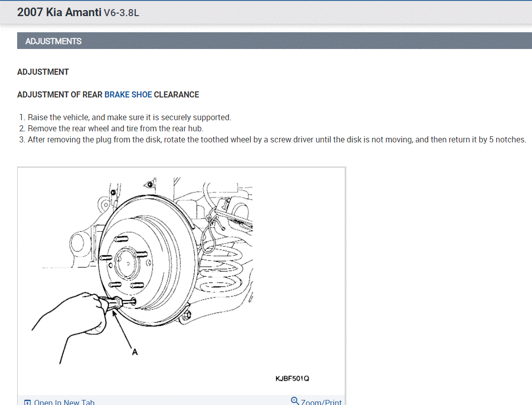This screenshot has width=532, height=405.
Task: Click step 1 'Raise the vehicle' text
Action: (129, 118)
